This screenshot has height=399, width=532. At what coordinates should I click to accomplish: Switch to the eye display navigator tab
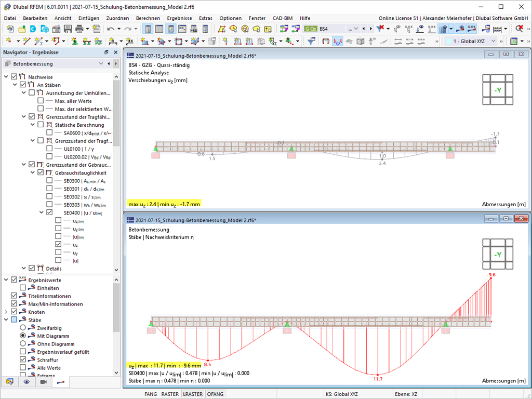tap(26, 382)
